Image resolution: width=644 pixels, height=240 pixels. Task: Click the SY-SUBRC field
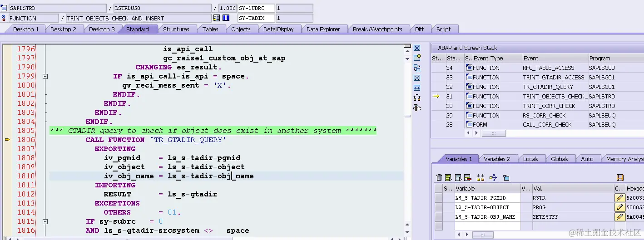256,8
